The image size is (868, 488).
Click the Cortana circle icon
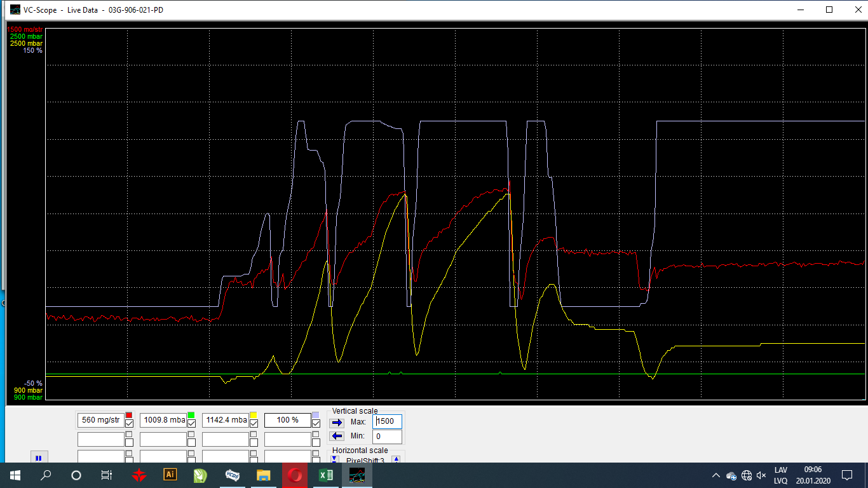76,475
